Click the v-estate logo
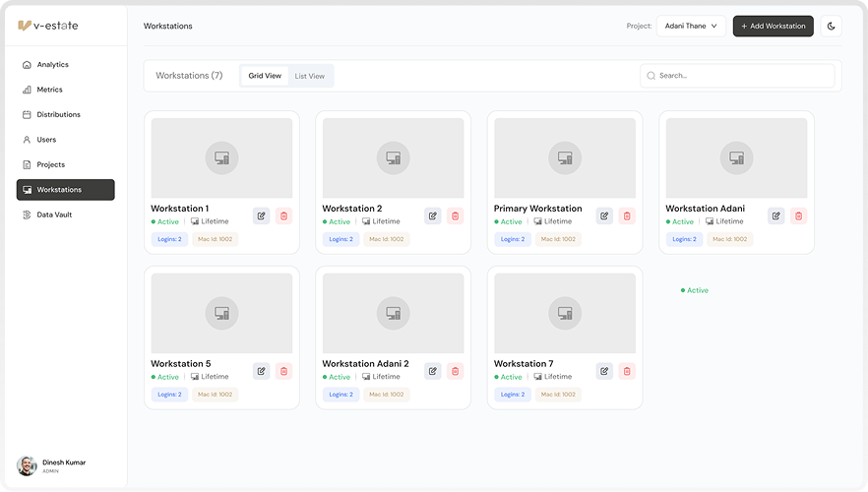Viewport: 868px width, 492px height. (48, 26)
